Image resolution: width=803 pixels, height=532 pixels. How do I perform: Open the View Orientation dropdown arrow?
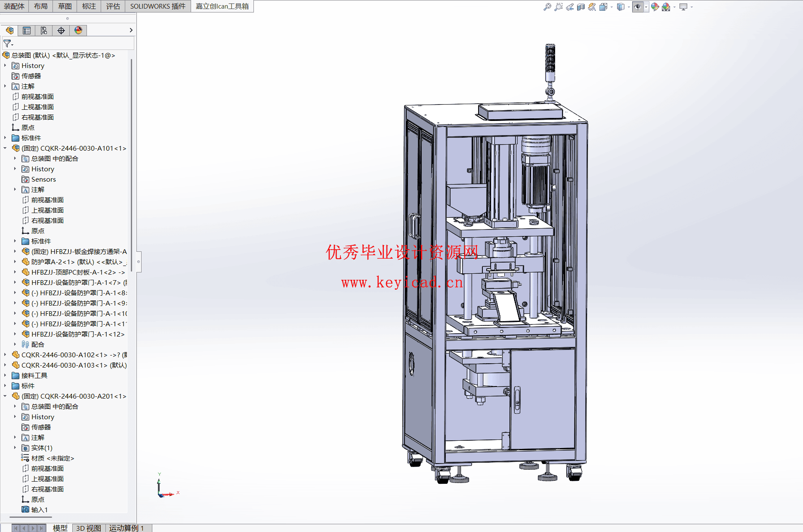[x=612, y=7]
